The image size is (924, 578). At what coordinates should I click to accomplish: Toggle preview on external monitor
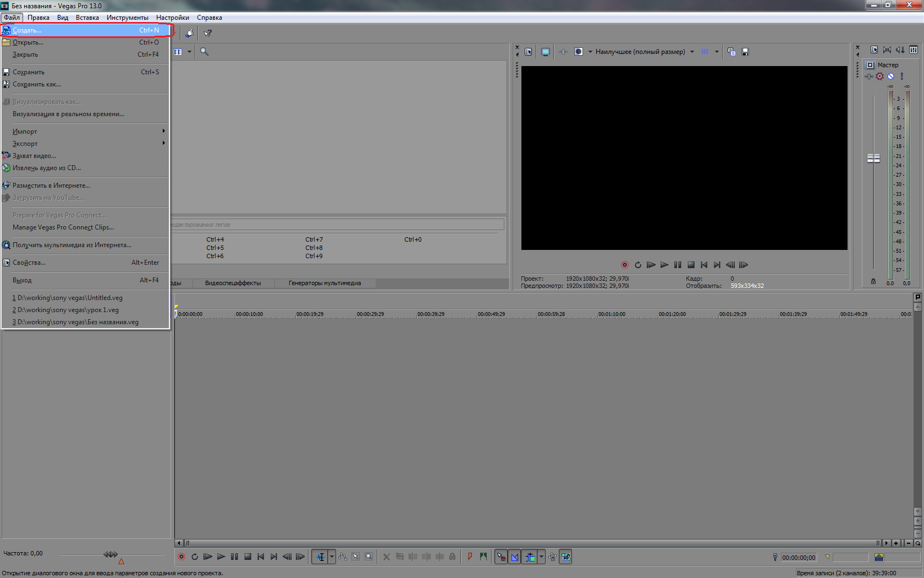tap(545, 52)
